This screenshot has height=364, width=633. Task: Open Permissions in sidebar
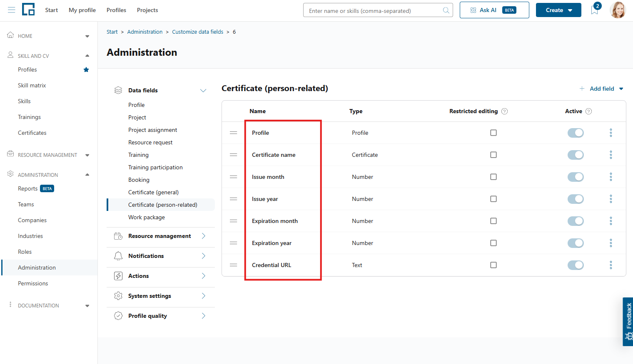point(33,283)
